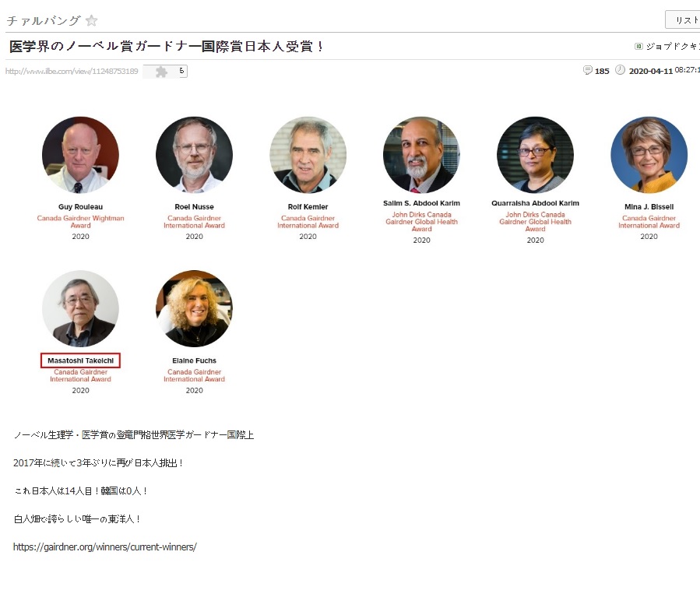Viewport: 700px width, 601px height.
Task: Click the ジョブドク icon in title row
Action: pyautogui.click(x=638, y=47)
